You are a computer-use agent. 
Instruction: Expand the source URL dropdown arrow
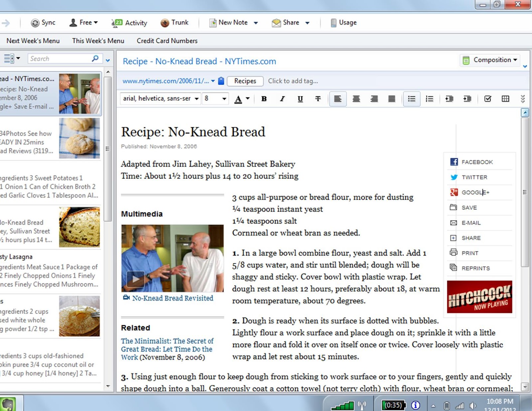pyautogui.click(x=213, y=81)
